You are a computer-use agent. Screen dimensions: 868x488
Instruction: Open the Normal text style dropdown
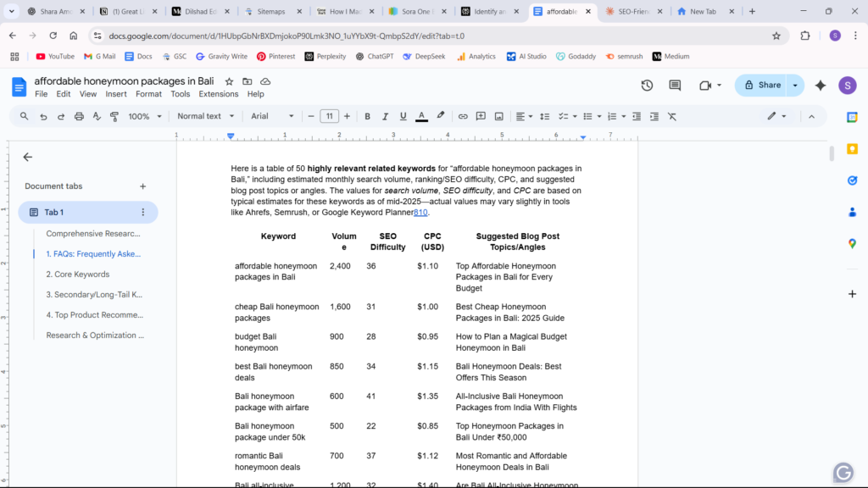(x=205, y=116)
